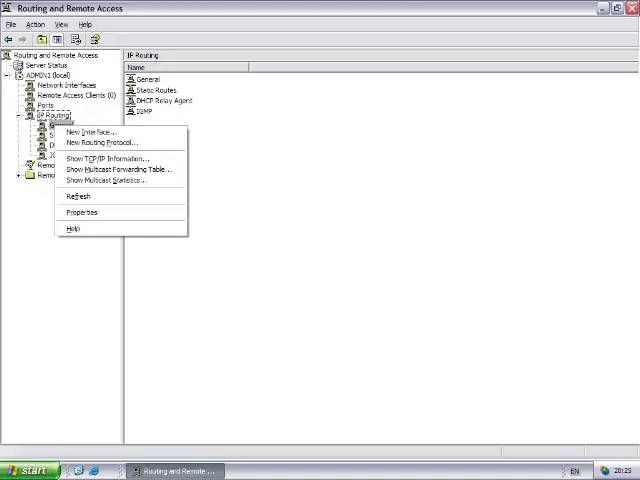Choose New Routing Protocol... from context menu
Viewport: 640px width, 480px height.
click(x=121, y=143)
